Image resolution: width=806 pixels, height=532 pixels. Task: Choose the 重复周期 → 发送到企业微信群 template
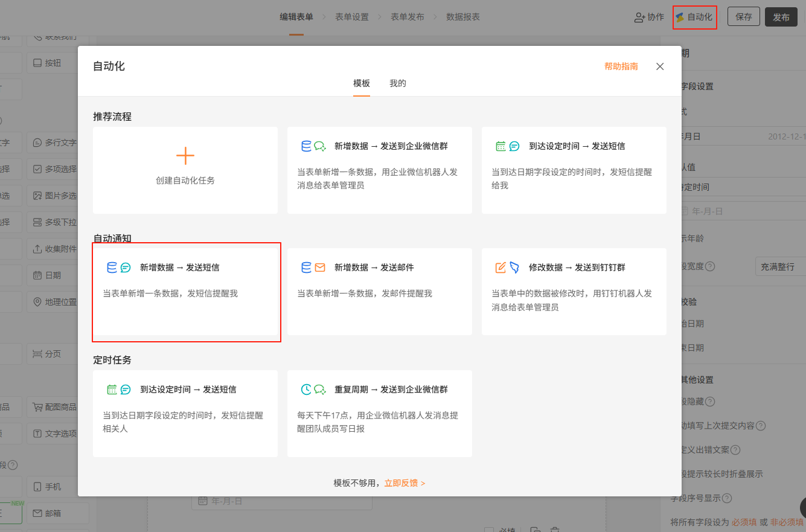tap(380, 414)
